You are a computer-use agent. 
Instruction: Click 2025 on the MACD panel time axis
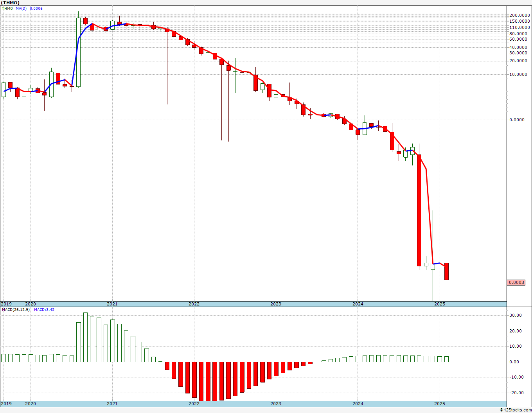click(x=440, y=403)
